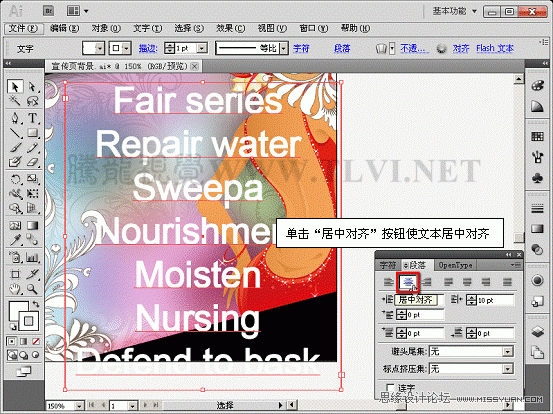Open the Stroke panel icon in dock
This screenshot has width=553, height=414.
click(537, 208)
